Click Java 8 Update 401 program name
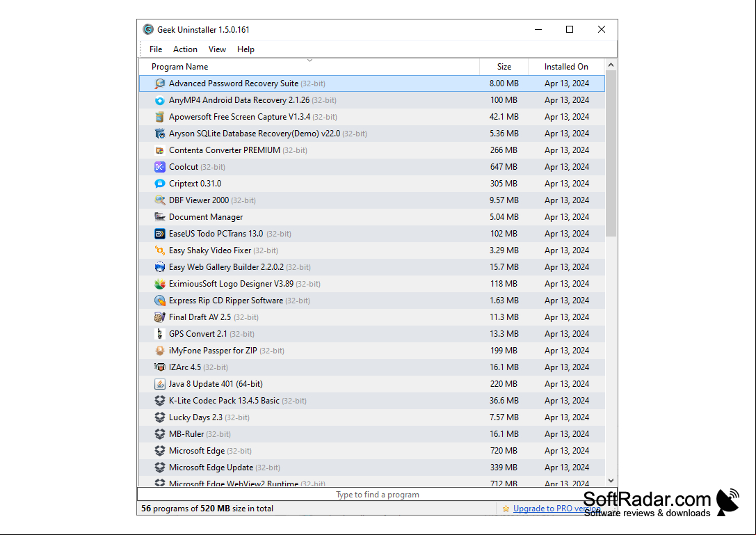756x535 pixels. [216, 384]
